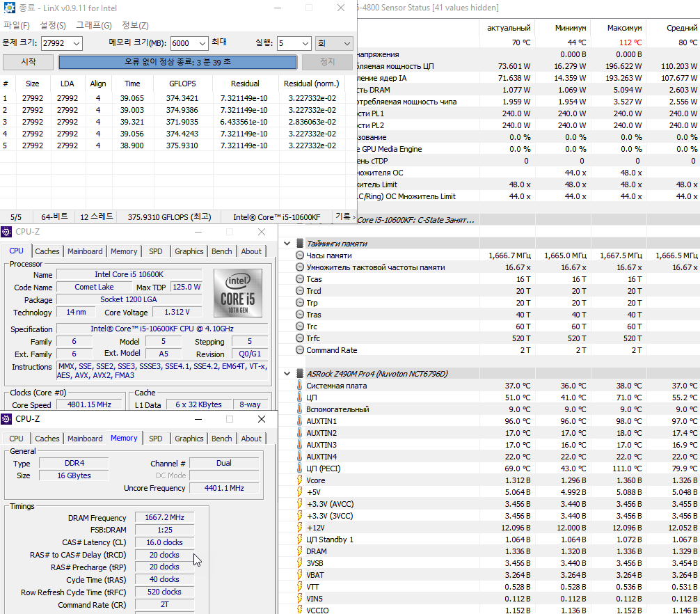Click the CPU-Z icon in Memory window title
Screen dimensions: 700x614
[6, 419]
